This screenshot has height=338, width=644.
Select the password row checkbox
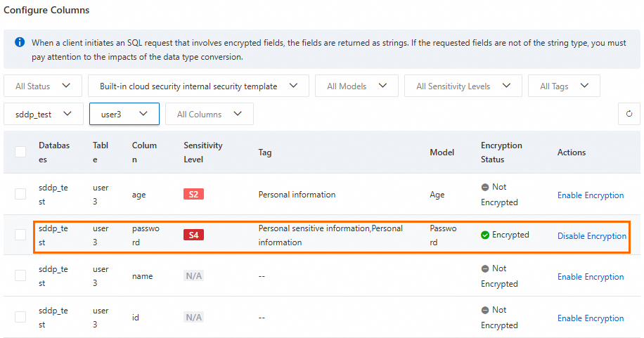20,235
